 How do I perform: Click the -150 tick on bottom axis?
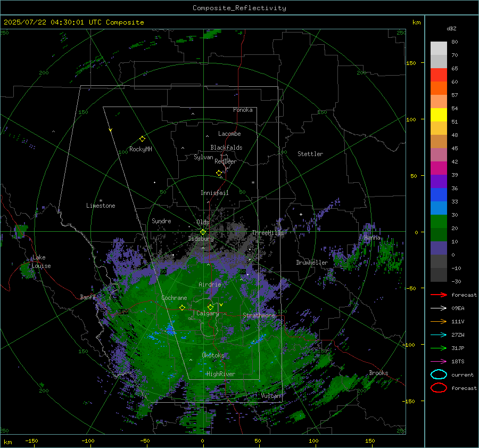pos(31,441)
